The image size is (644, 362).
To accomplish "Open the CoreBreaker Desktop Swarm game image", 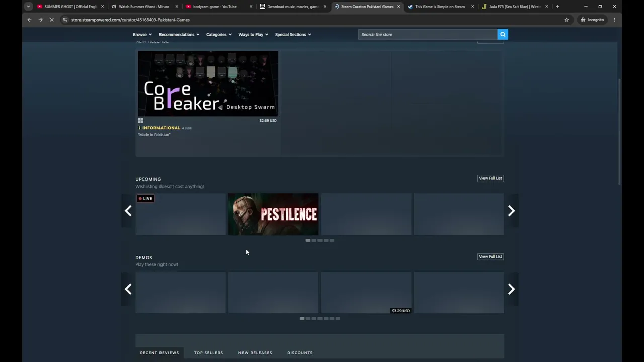I will [x=208, y=83].
